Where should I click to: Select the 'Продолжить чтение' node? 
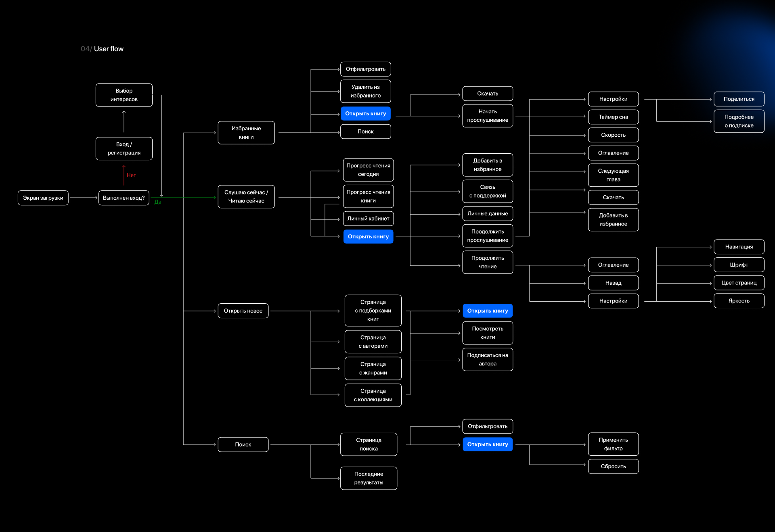click(x=487, y=263)
